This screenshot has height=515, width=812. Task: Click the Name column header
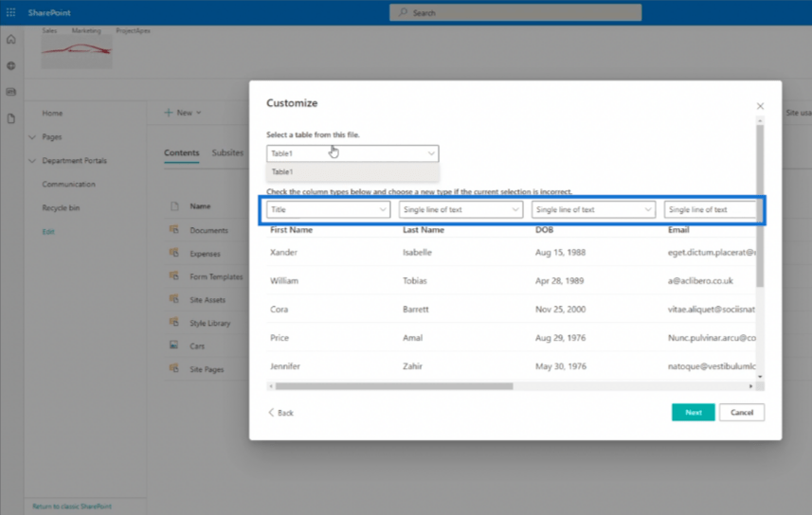200,206
